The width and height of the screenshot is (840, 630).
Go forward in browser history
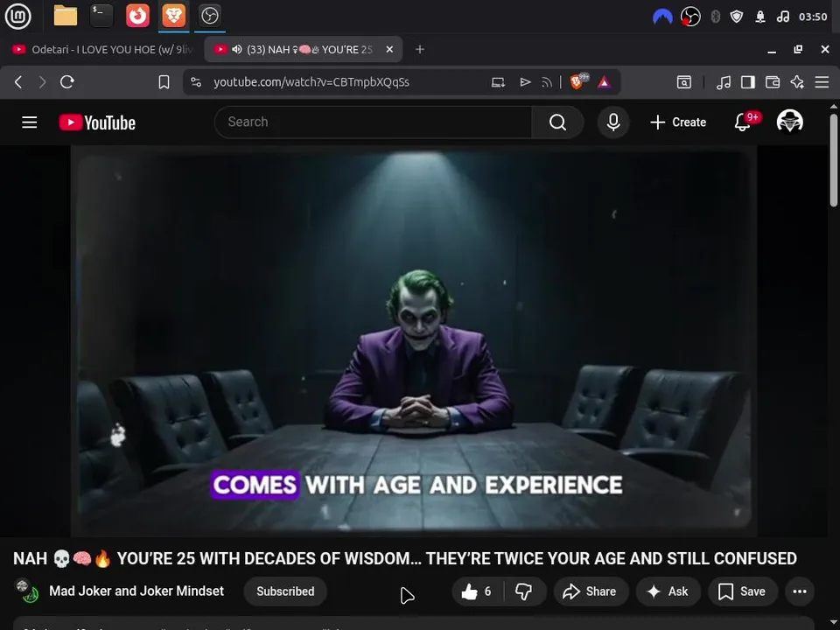[42, 82]
